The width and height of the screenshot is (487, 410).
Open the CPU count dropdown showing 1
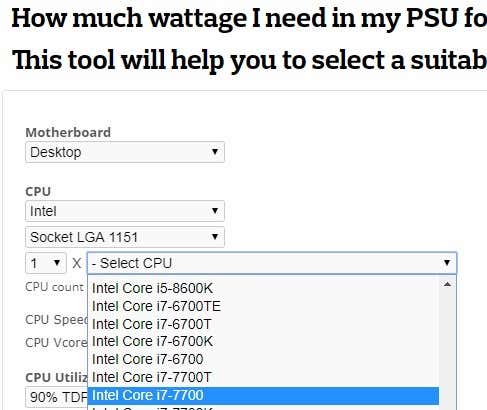pyautogui.click(x=46, y=263)
